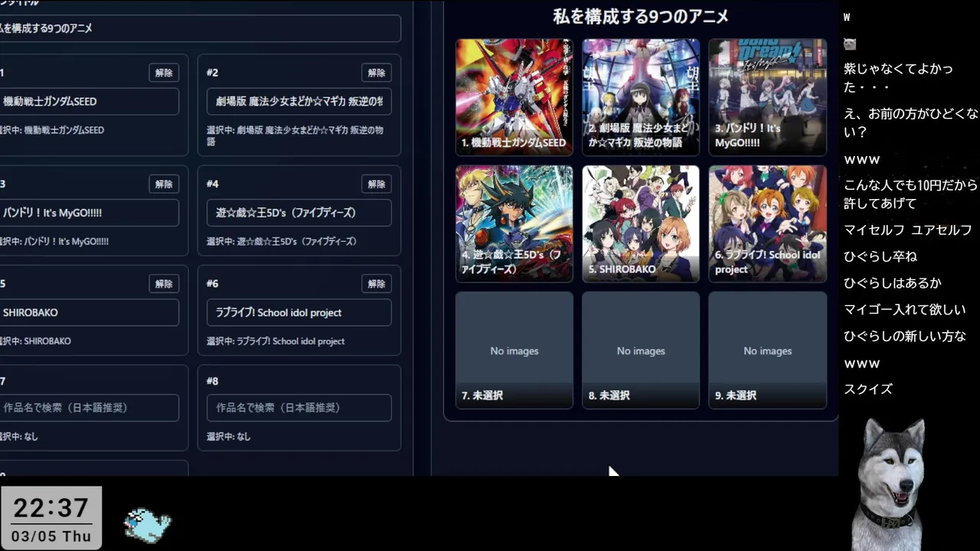Click the #6 slot label

(x=212, y=284)
